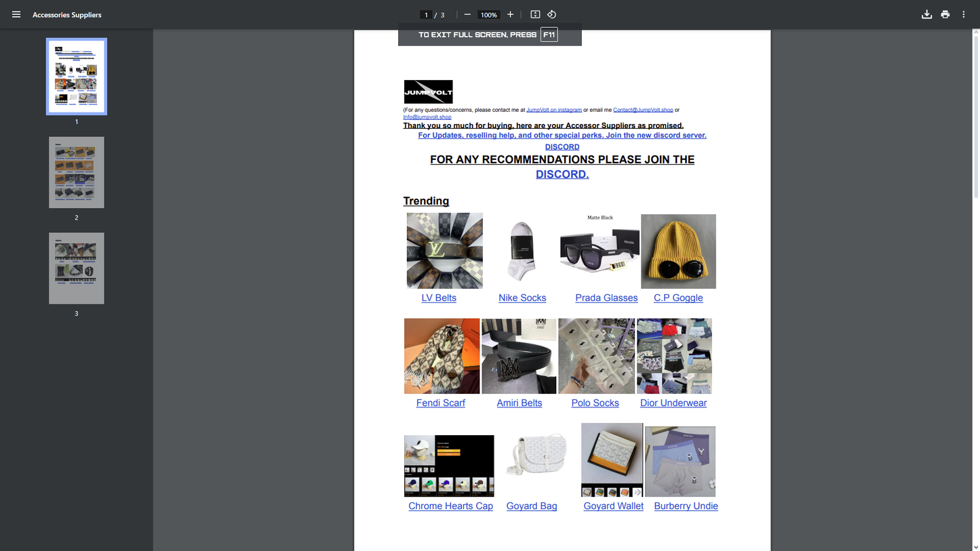This screenshot has height=551, width=980.
Task: Click the Info@jumpvolt.shop email link
Action: point(427,117)
